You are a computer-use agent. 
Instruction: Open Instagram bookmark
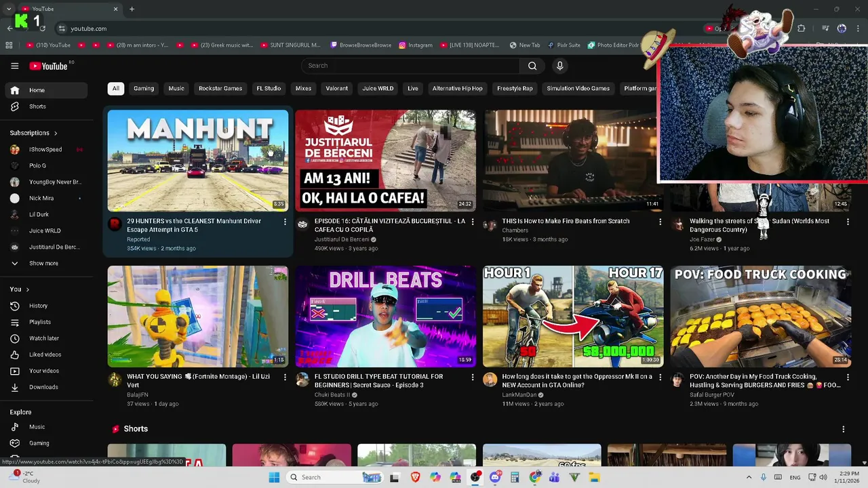(x=416, y=45)
